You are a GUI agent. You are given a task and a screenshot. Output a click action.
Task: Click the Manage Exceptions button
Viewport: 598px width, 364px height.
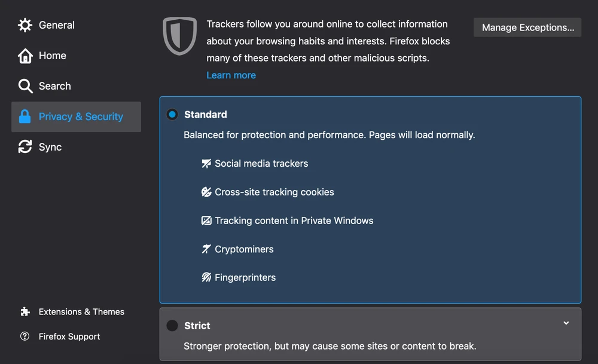527,27
